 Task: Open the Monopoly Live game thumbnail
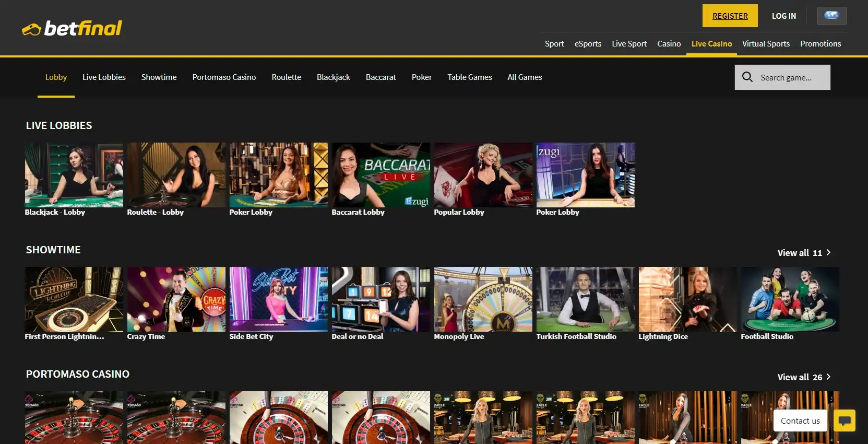point(483,299)
